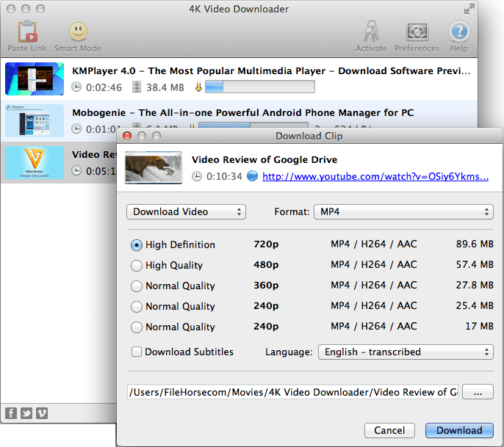Click the globe icon beside the YouTube link
Image resolution: width=504 pixels, height=447 pixels.
pos(252,176)
